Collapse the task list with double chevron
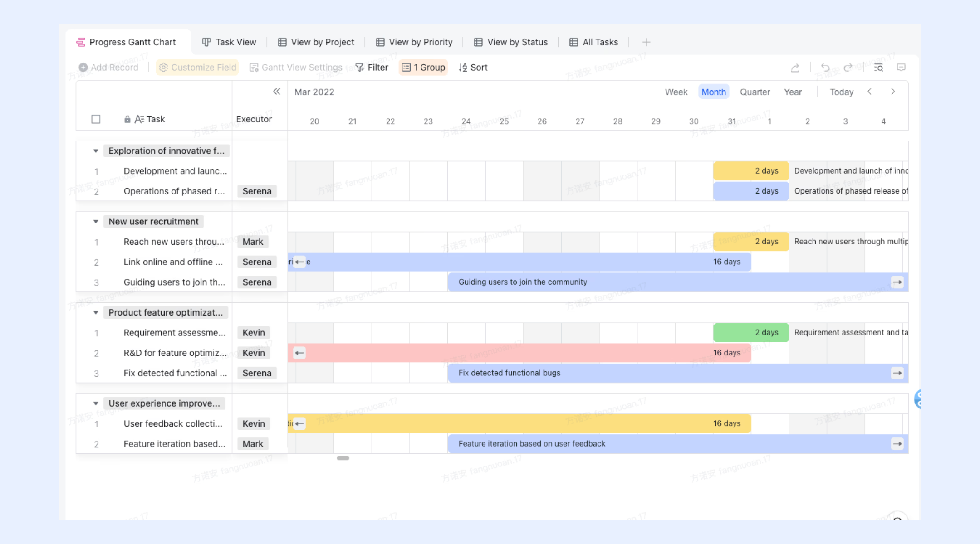Viewport: 980px width, 544px height. [x=276, y=92]
